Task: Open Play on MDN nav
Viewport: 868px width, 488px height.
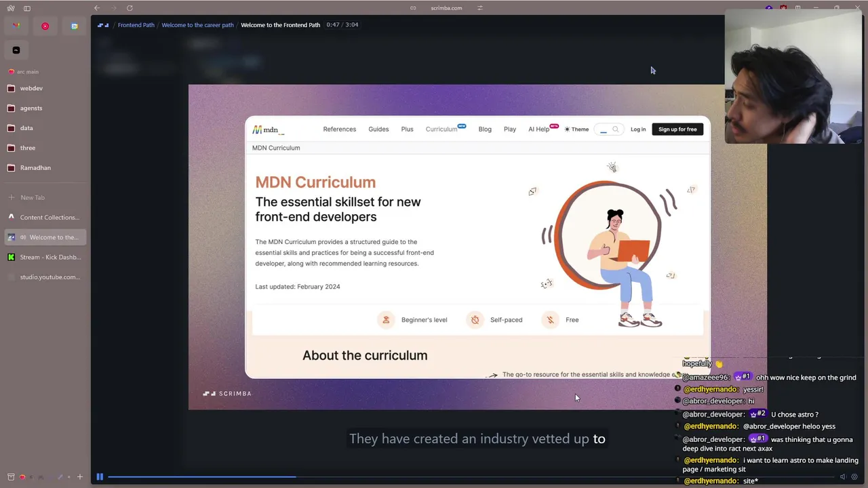Action: (x=510, y=129)
